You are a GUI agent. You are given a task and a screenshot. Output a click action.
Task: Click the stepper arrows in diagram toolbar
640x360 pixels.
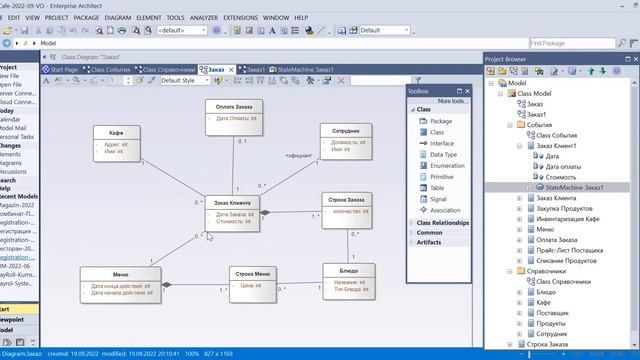(129, 81)
